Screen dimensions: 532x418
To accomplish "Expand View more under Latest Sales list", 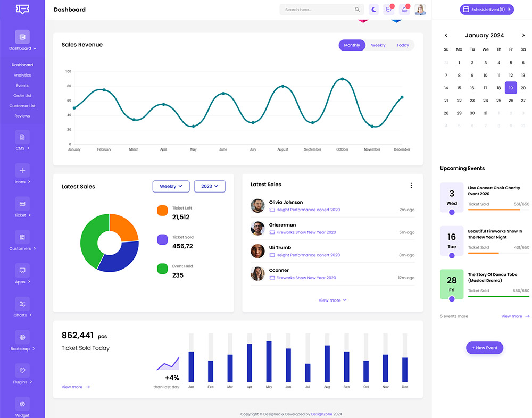I will point(332,300).
